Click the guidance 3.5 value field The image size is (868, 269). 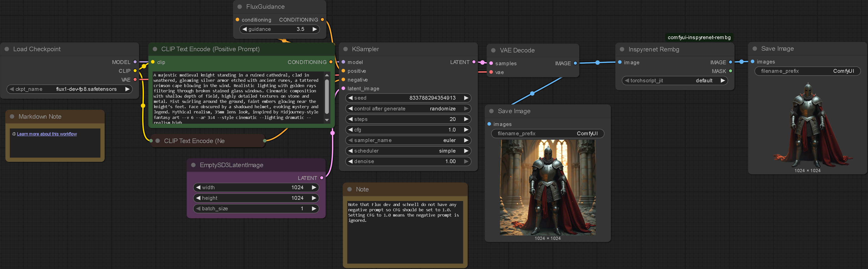(x=280, y=29)
